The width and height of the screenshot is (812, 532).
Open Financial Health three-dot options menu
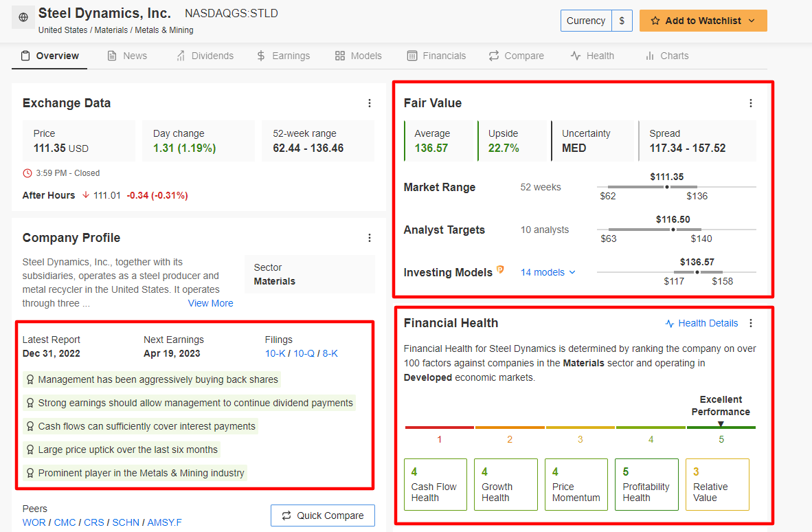751,323
